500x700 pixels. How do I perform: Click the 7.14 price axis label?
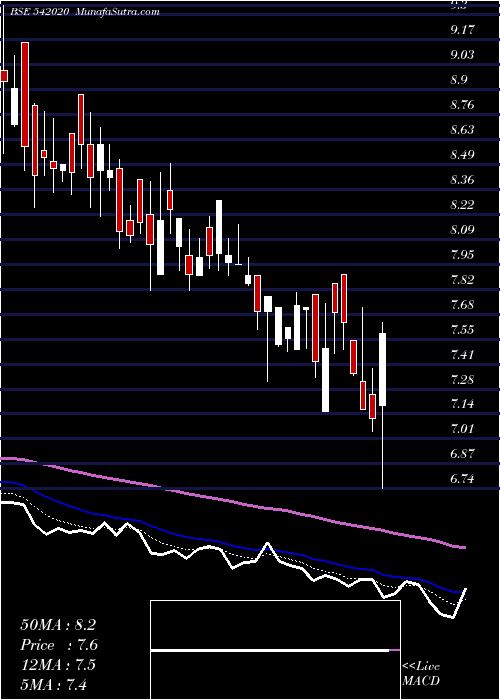(463, 404)
